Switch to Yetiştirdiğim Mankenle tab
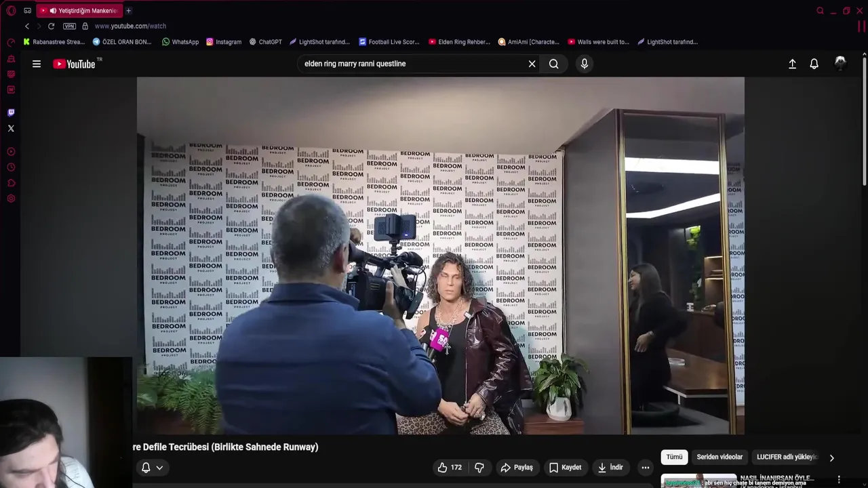 click(80, 11)
